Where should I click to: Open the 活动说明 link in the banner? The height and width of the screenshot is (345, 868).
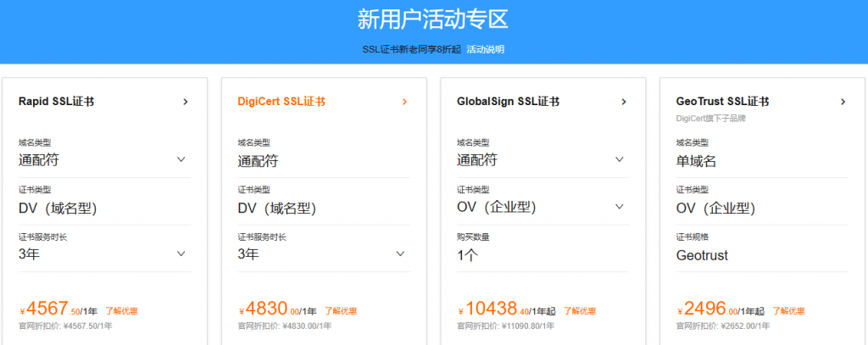click(485, 49)
